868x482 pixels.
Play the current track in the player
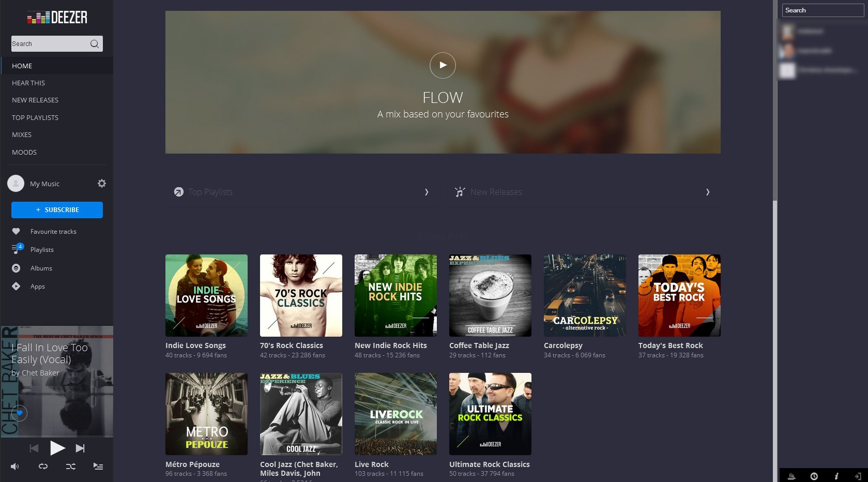click(x=57, y=448)
